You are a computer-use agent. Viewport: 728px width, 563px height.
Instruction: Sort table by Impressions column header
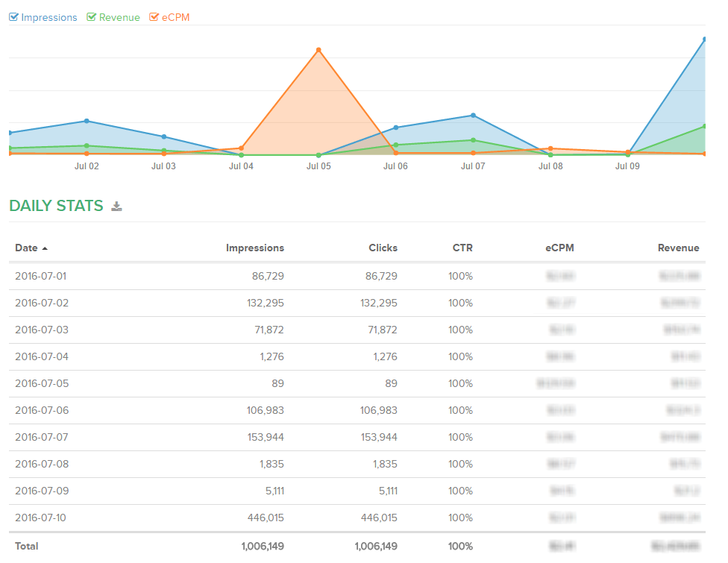[254, 248]
